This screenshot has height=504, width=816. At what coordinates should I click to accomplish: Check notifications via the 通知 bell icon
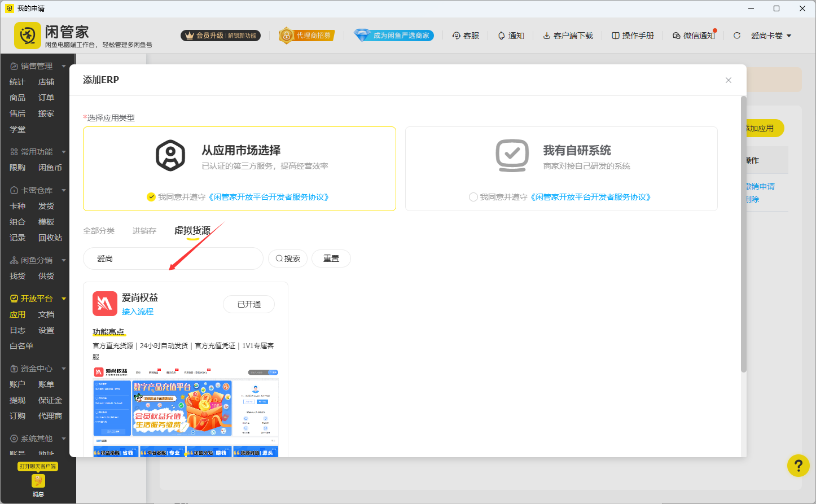coord(511,35)
